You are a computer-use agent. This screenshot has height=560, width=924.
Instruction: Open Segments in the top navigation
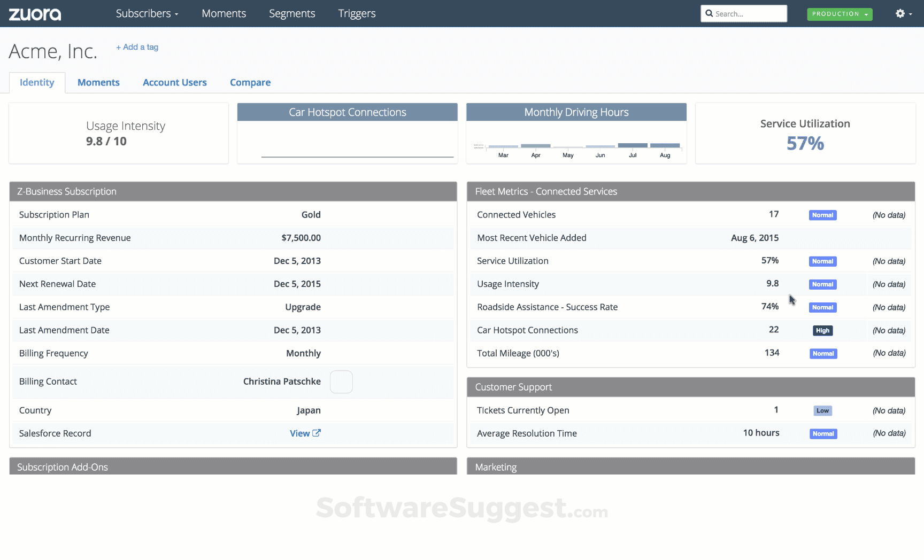click(x=292, y=14)
